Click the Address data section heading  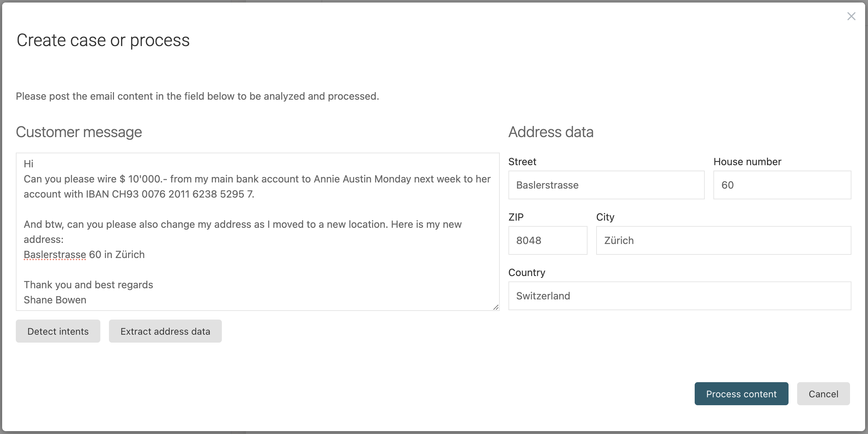tap(551, 132)
